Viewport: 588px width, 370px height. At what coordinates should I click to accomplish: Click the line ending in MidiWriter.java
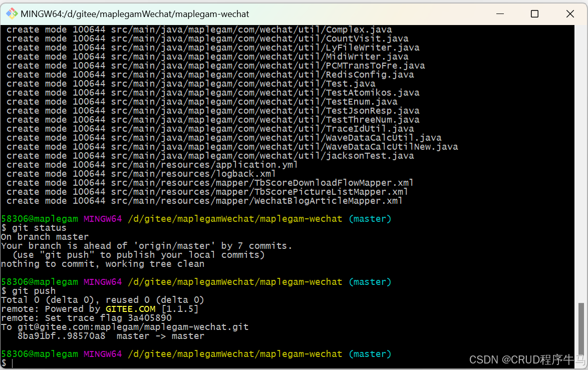(207, 57)
